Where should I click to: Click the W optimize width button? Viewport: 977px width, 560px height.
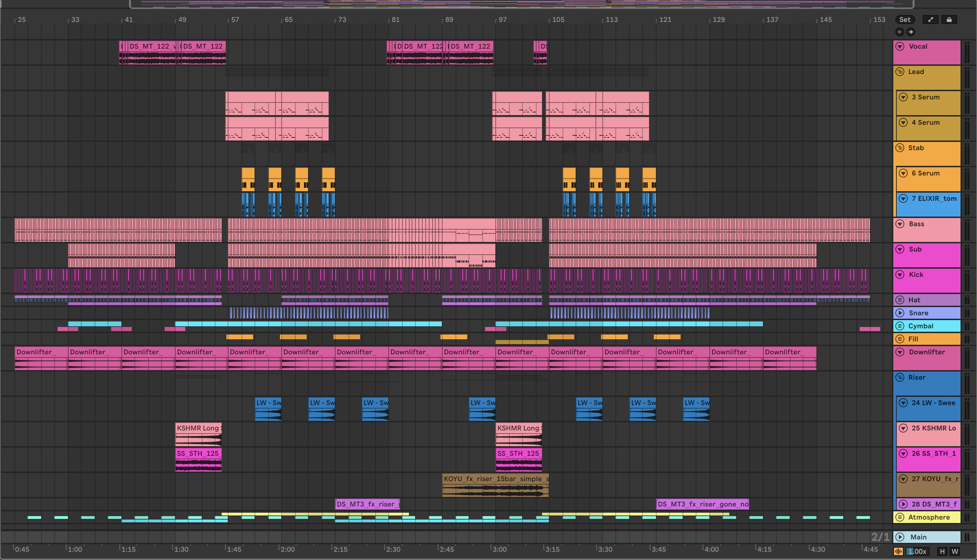click(x=955, y=551)
